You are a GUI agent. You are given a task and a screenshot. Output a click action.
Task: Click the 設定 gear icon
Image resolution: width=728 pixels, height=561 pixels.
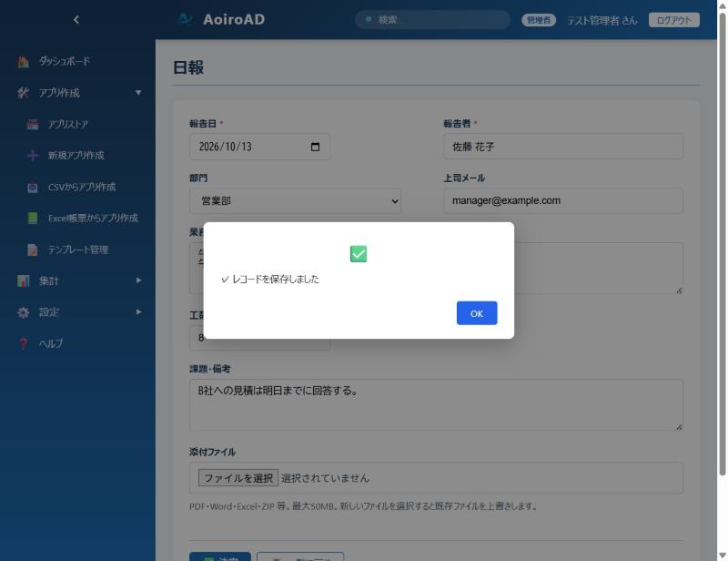(x=24, y=312)
